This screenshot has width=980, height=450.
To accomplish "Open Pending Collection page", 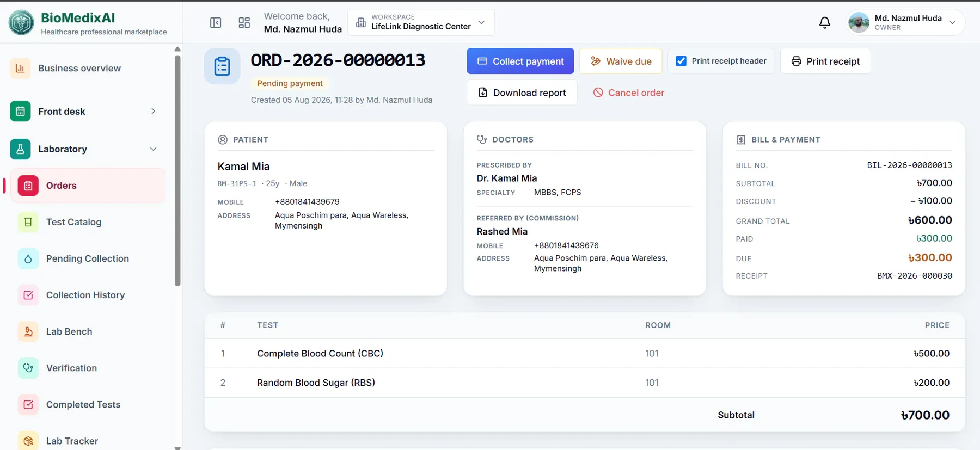I will 87,258.
